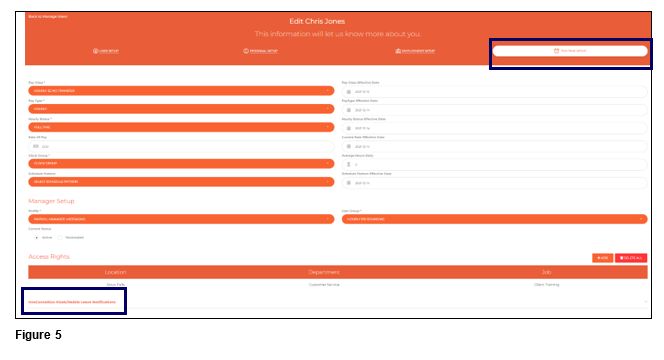Click the Average Hours Daily field

point(495,165)
